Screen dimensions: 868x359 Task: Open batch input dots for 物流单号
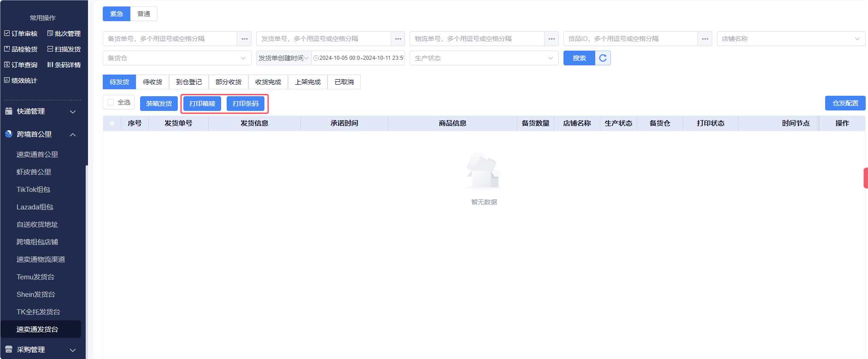tap(551, 39)
